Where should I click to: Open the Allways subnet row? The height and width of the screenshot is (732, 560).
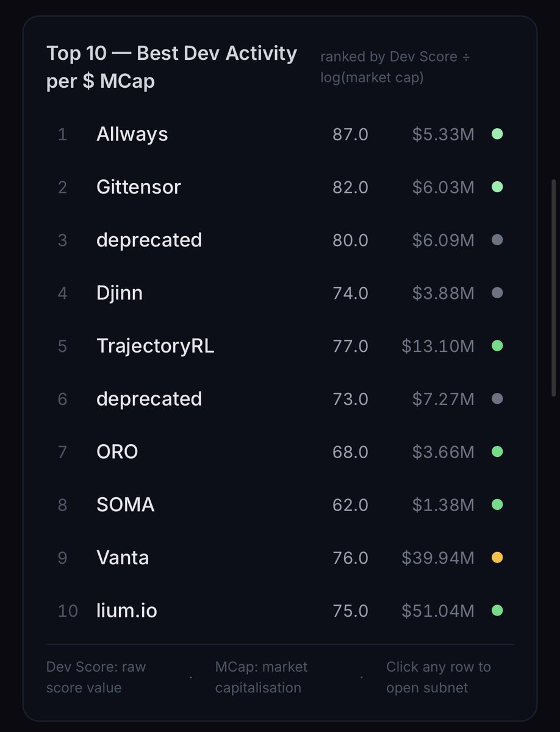tap(132, 134)
